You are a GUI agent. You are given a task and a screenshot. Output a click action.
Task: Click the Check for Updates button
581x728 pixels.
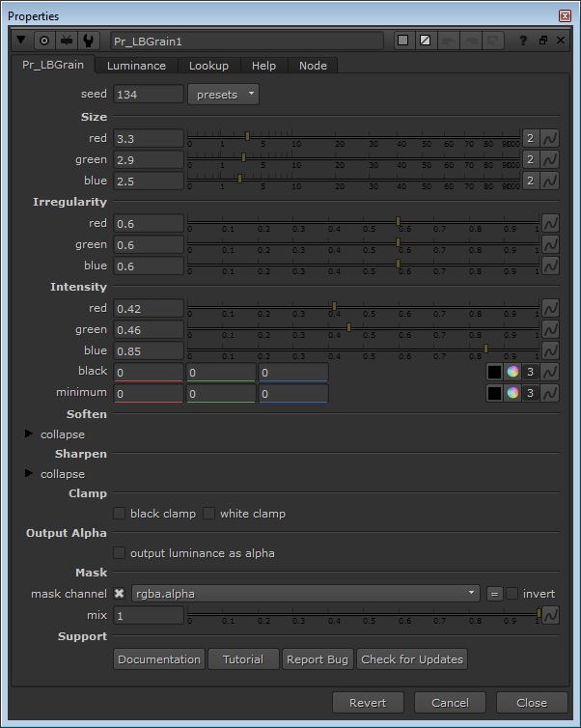[412, 659]
